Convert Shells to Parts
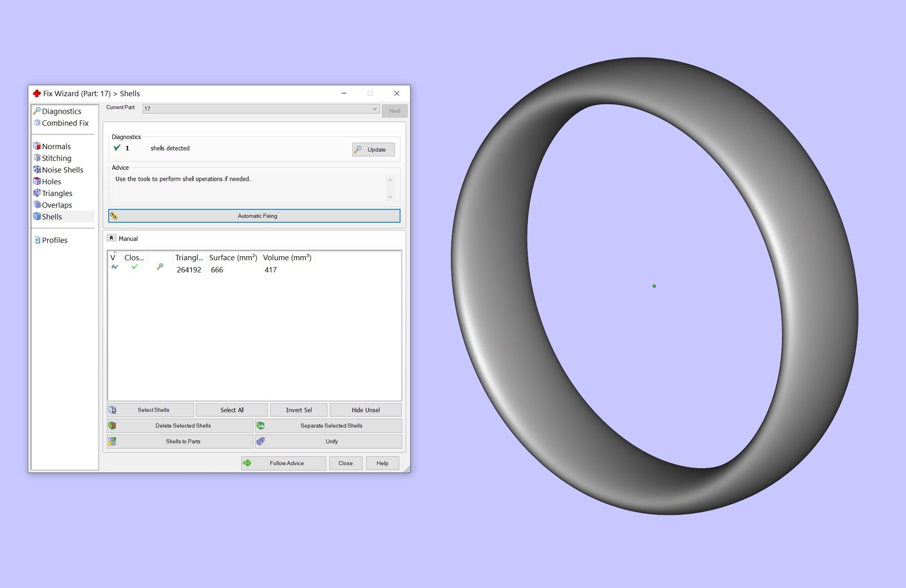Viewport: 906px width, 588px height. click(180, 442)
